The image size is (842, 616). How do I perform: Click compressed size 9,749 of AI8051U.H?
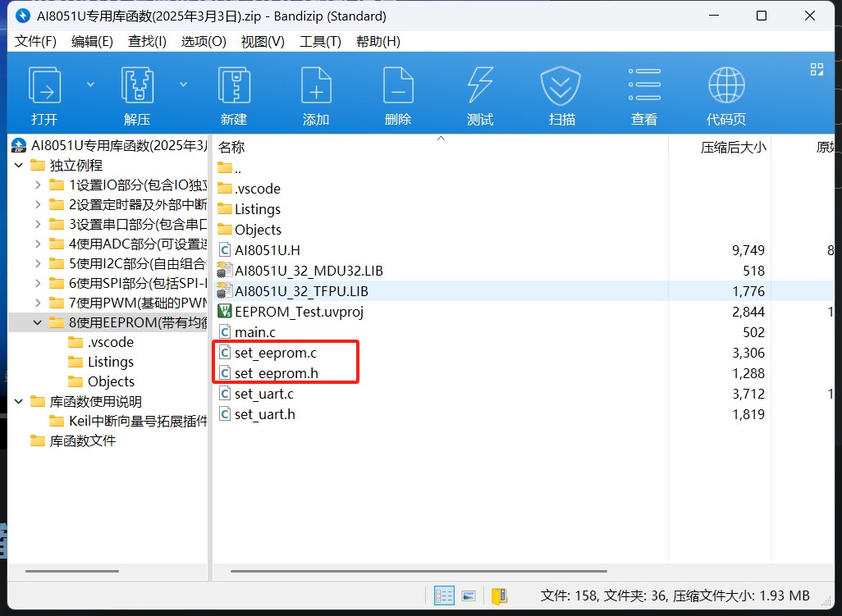(748, 250)
